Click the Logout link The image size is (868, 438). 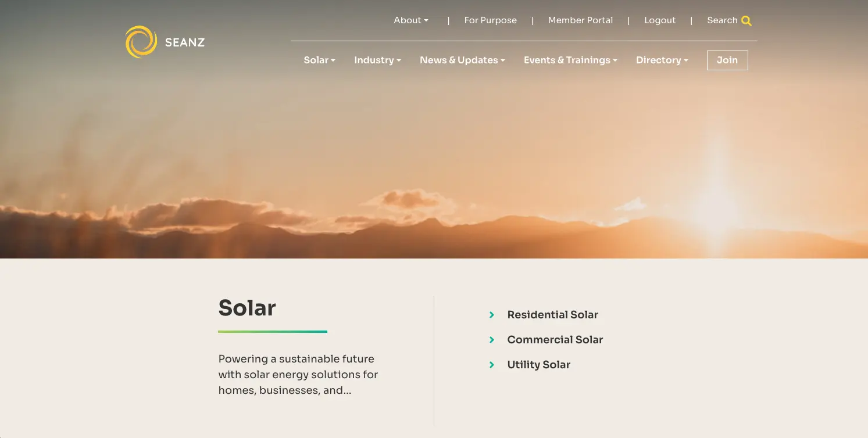[x=660, y=20]
